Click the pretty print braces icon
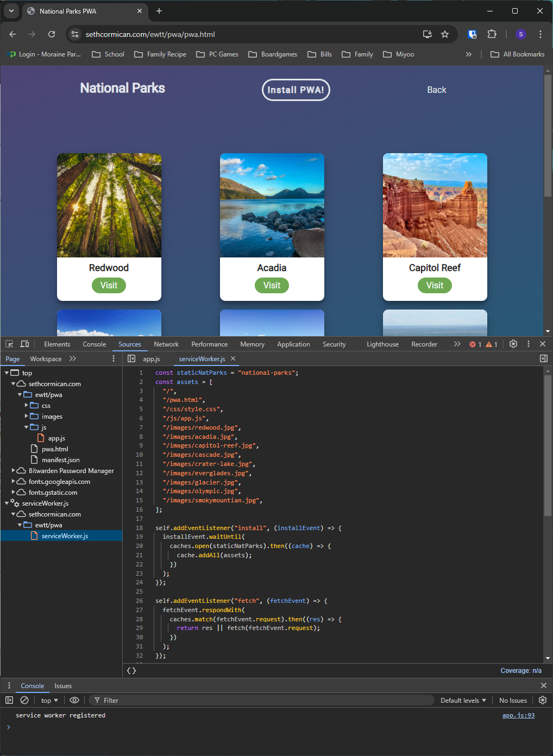553x756 pixels. click(131, 671)
